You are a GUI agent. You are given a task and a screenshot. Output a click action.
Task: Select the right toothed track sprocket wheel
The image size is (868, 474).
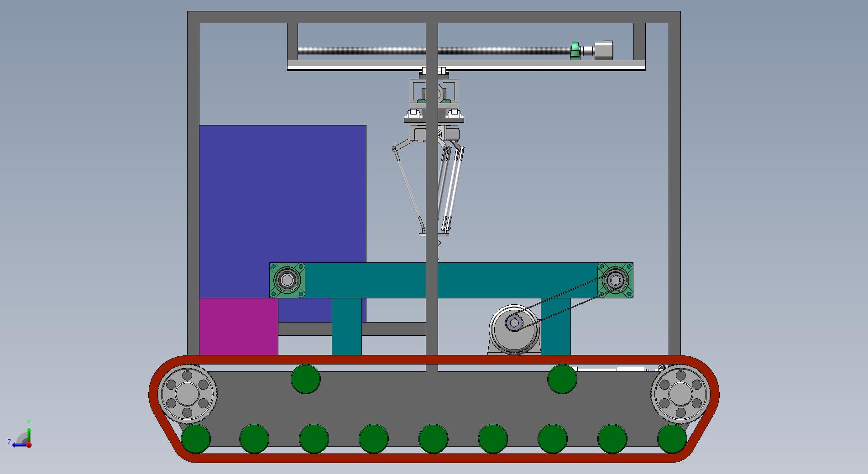point(680,394)
